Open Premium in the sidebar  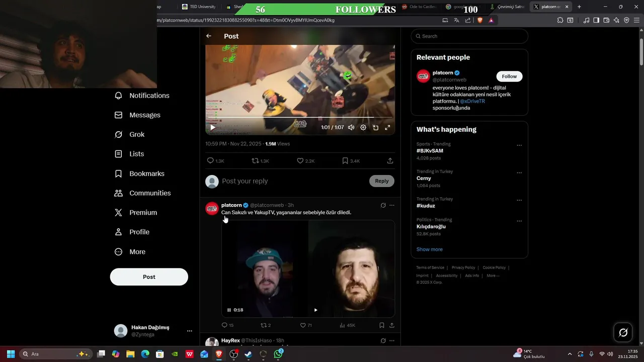136,213
